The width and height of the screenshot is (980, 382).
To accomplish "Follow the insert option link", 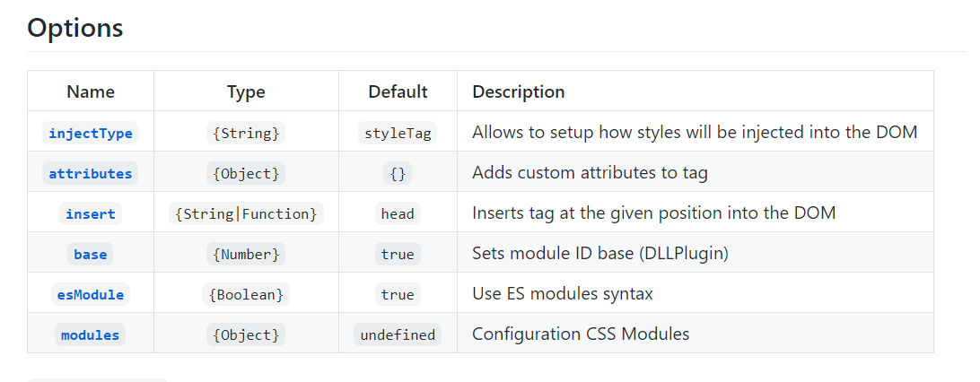I will [x=91, y=214].
